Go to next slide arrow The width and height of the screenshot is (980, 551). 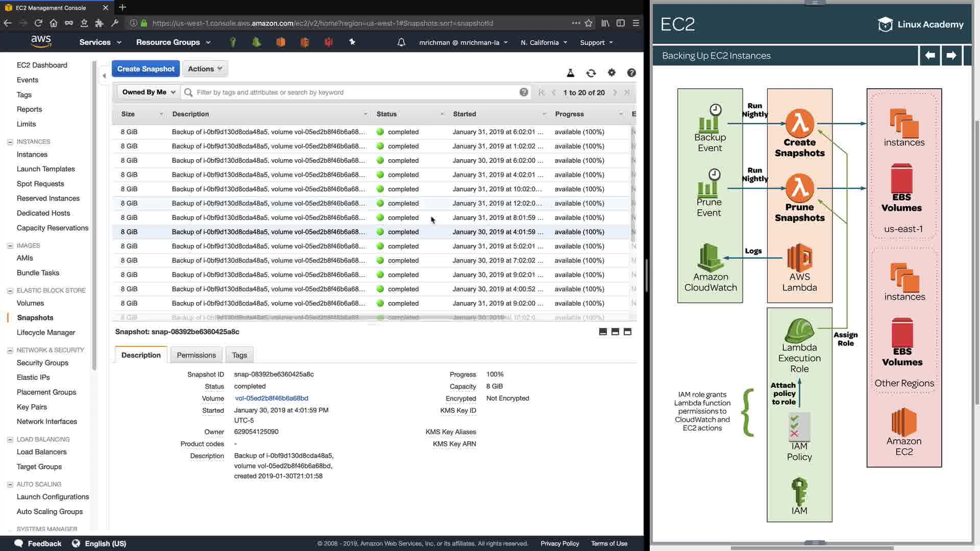coord(951,55)
